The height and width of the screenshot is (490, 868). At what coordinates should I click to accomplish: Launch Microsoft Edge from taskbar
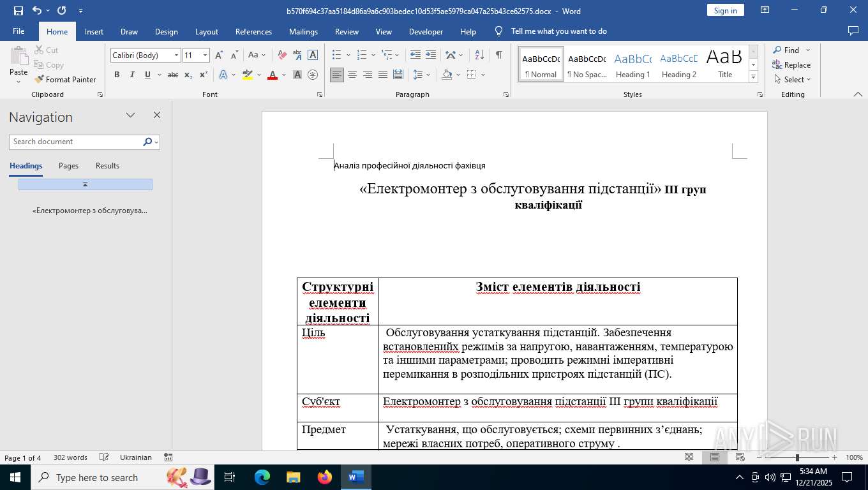point(262,477)
